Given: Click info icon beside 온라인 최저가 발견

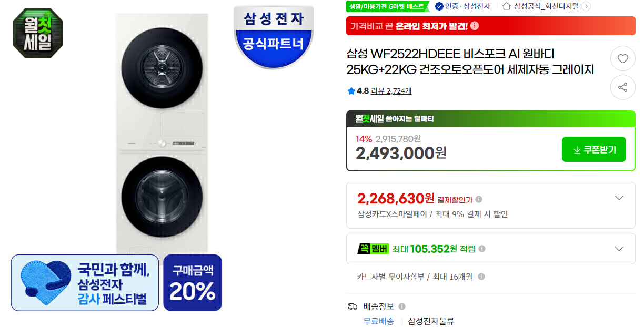Looking at the screenshot, I should pyautogui.click(x=475, y=26).
